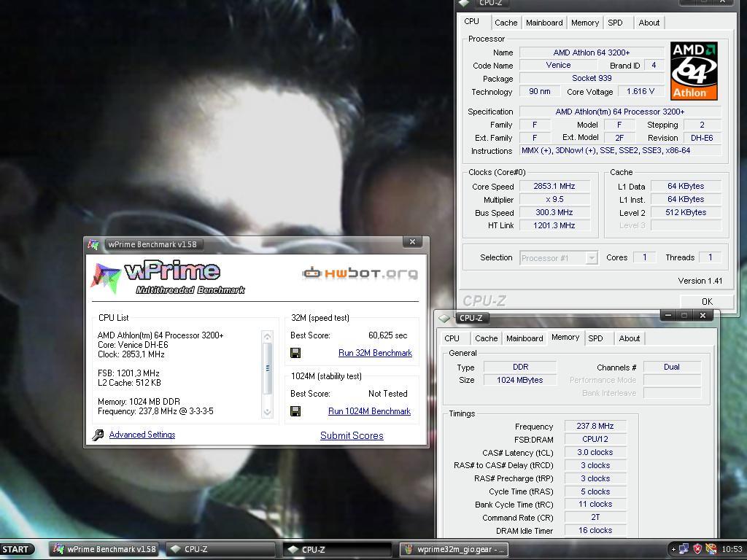Screen dimensions: 747x560
Task: Open Memory tab in upper CPU-Z
Action: click(585, 23)
